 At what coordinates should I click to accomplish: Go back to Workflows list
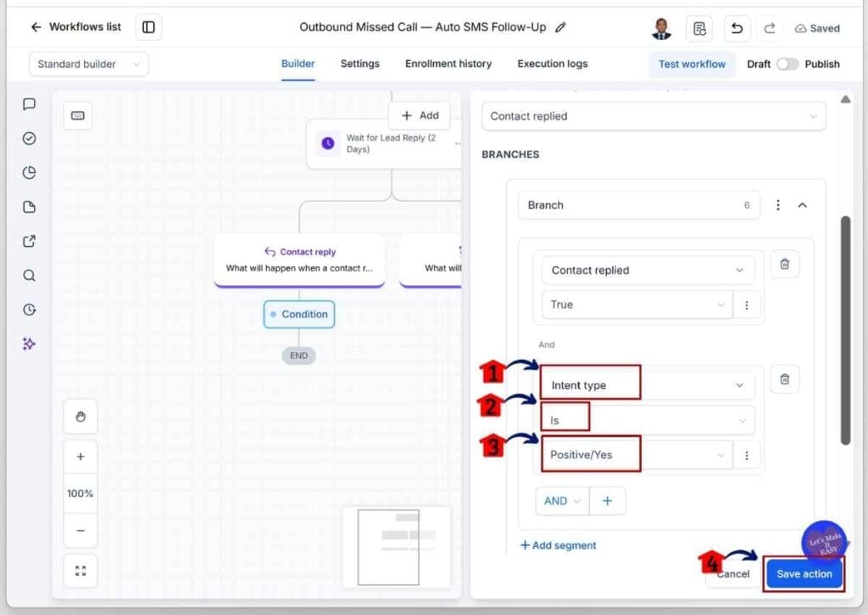(75, 26)
